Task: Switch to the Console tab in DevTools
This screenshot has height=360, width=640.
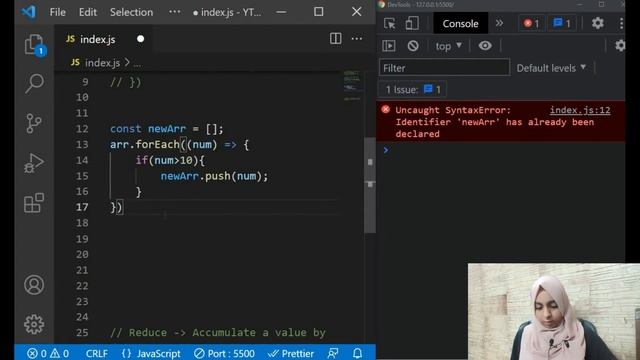Action: point(460,23)
